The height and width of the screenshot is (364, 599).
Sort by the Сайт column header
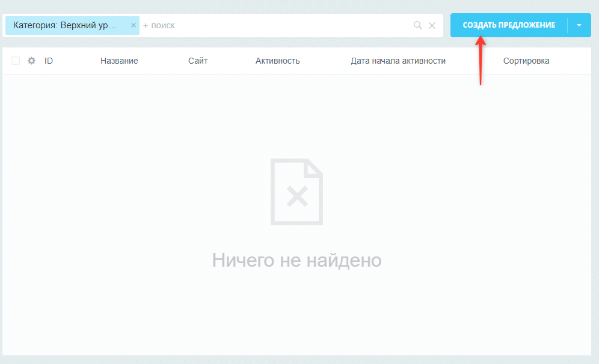198,61
